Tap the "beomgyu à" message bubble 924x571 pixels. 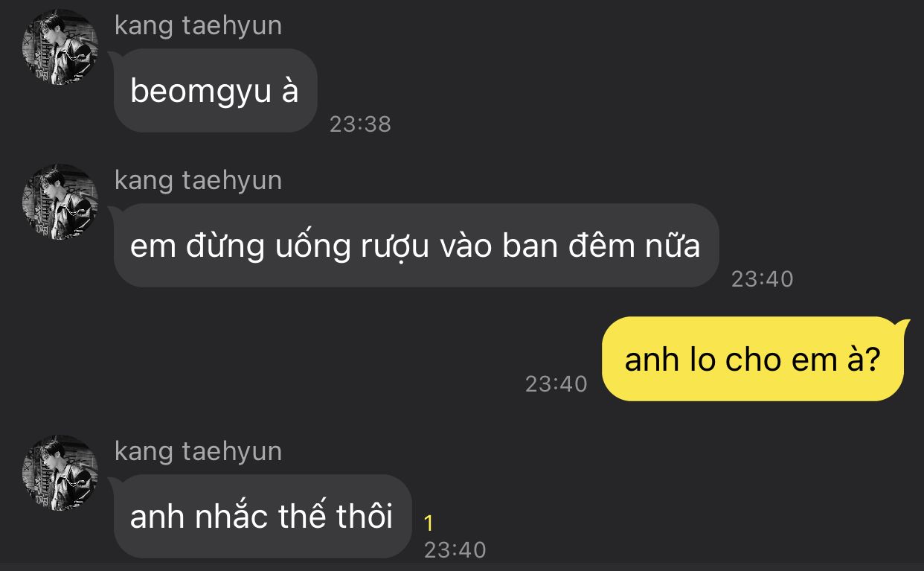tap(216, 91)
